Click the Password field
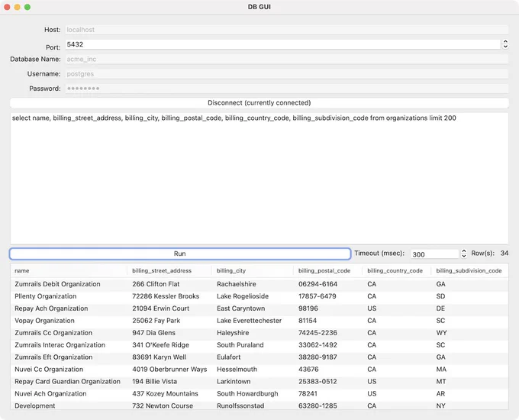Image resolution: width=519 pixels, height=420 pixels. pyautogui.click(x=287, y=89)
